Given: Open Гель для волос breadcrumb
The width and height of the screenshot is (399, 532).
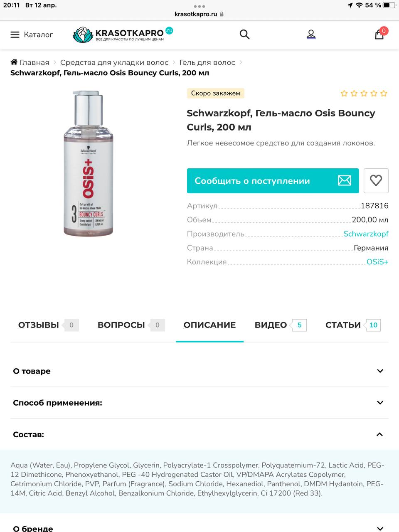Looking at the screenshot, I should tap(207, 62).
